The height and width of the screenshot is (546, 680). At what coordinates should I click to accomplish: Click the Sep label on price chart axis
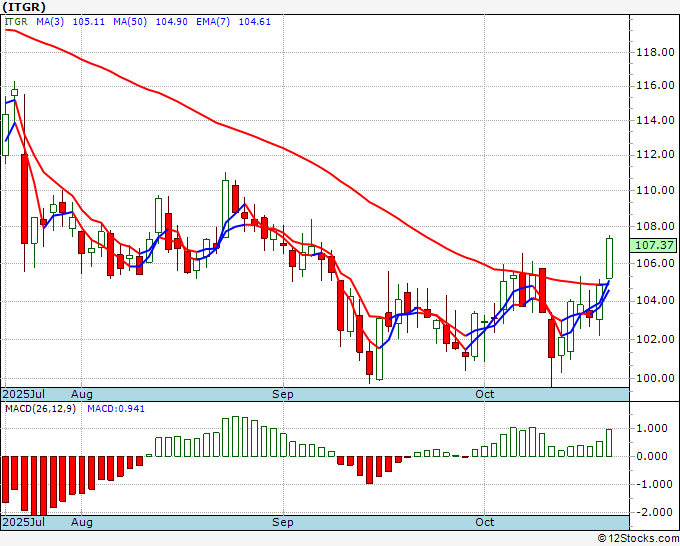[x=283, y=394]
